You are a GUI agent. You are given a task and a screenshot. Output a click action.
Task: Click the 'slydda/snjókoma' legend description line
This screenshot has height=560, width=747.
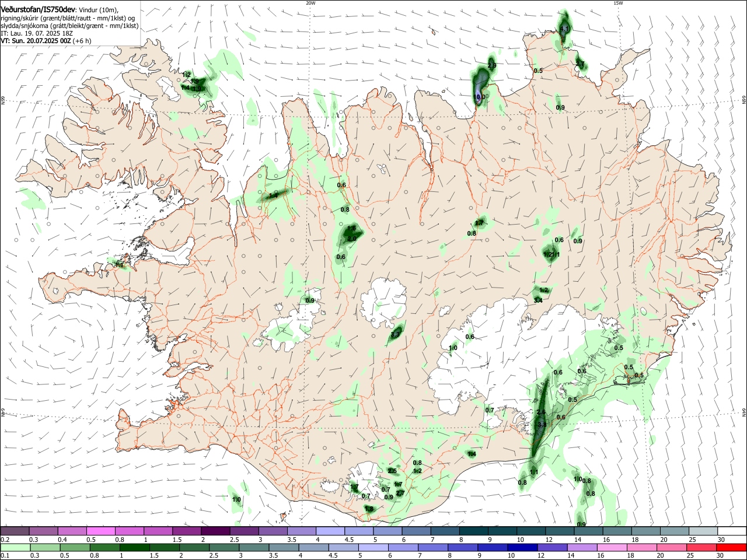coord(69,26)
